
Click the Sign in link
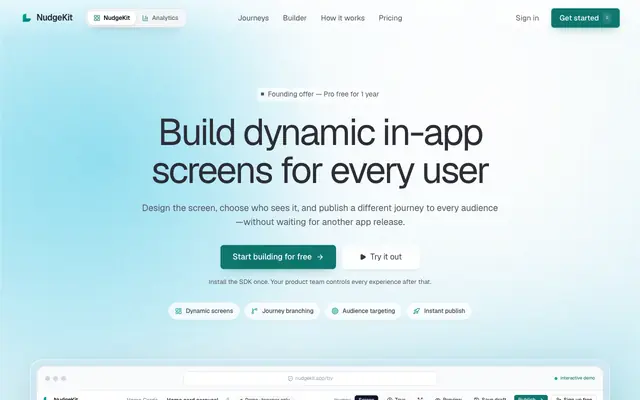pos(527,18)
